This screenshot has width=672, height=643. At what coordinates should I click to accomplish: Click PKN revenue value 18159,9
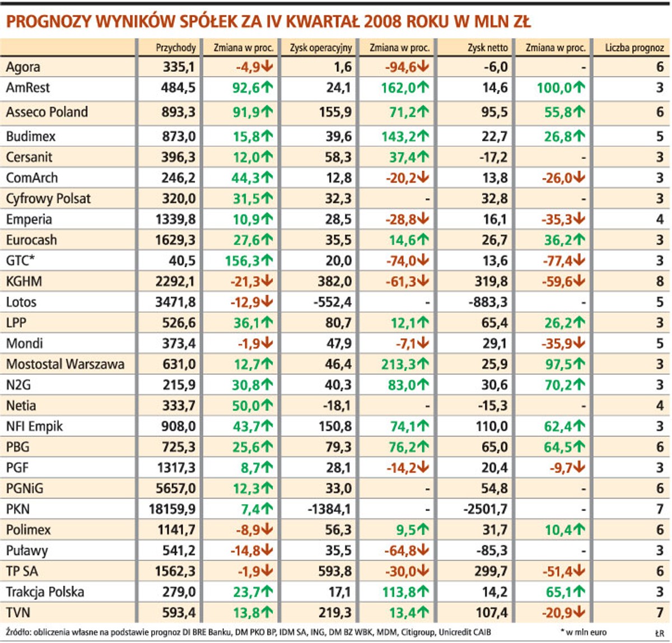pos(172,510)
